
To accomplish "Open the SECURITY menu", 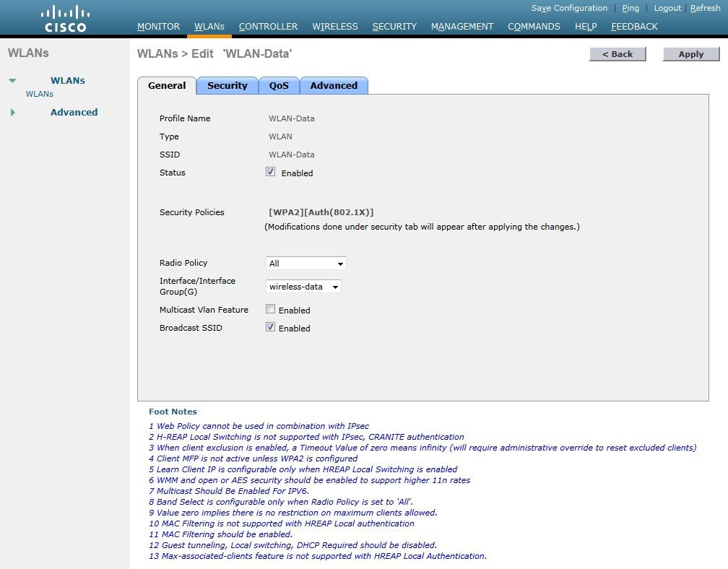I will [x=394, y=26].
